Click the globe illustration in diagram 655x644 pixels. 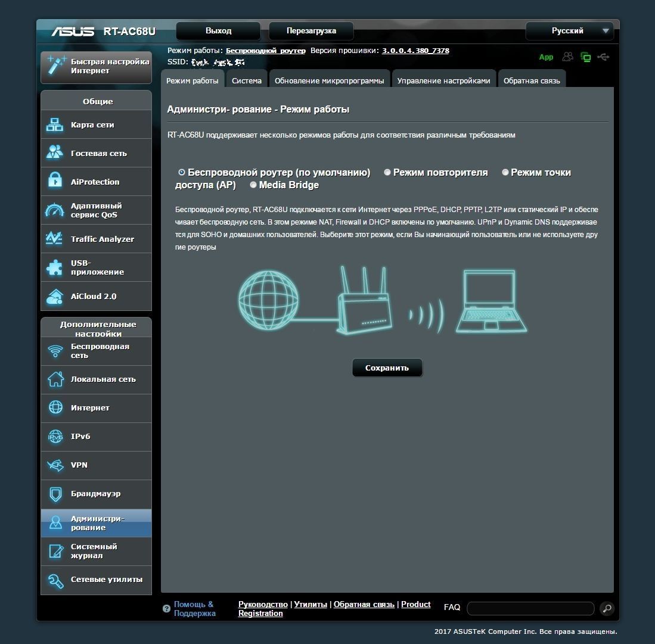pyautogui.click(x=268, y=300)
